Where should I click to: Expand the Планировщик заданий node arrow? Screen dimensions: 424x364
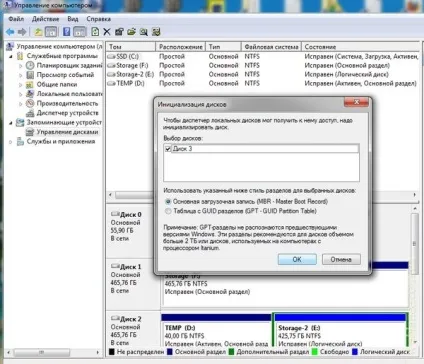pyautogui.click(x=20, y=66)
